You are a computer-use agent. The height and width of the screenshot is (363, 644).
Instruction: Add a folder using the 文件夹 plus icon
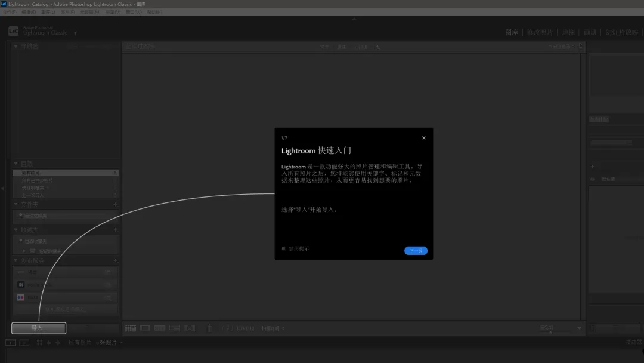coord(115,204)
